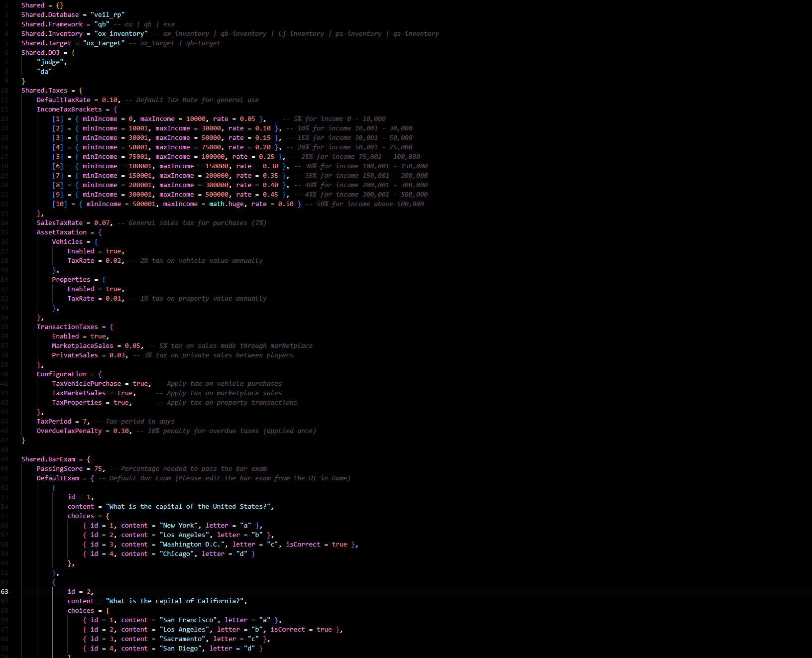Select the "ox_inventory" string value
The height and width of the screenshot is (658, 812).
click(121, 33)
